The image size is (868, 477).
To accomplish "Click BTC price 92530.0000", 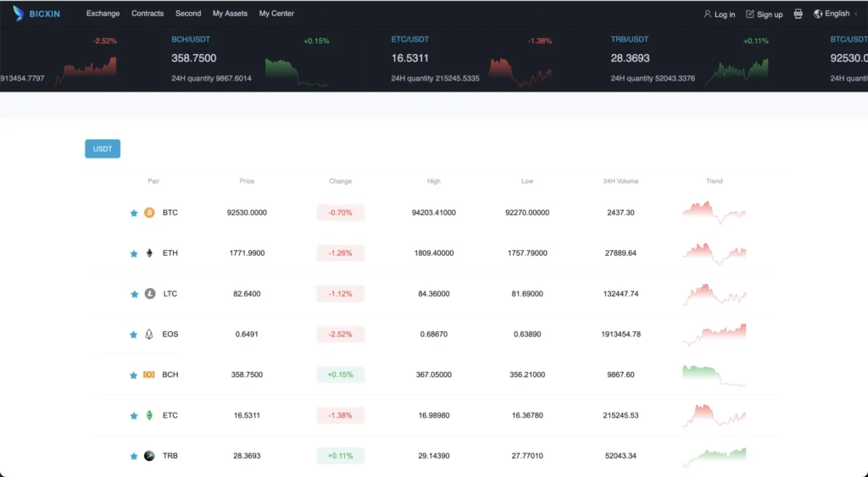I will tap(247, 213).
